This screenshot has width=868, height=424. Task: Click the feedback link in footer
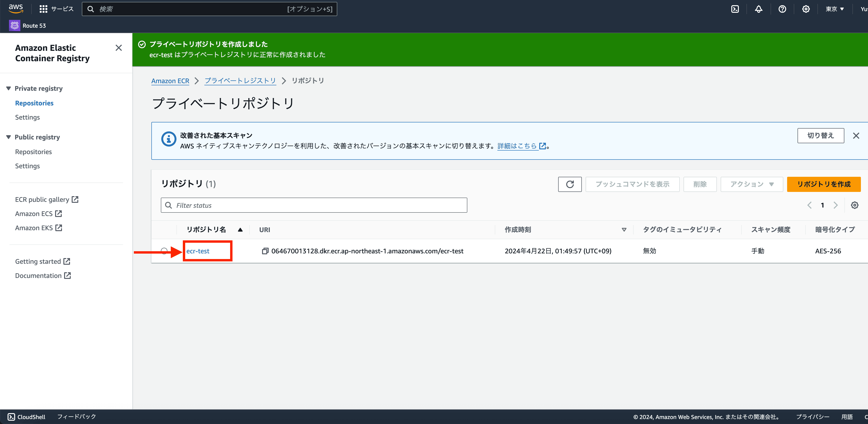pyautogui.click(x=76, y=417)
